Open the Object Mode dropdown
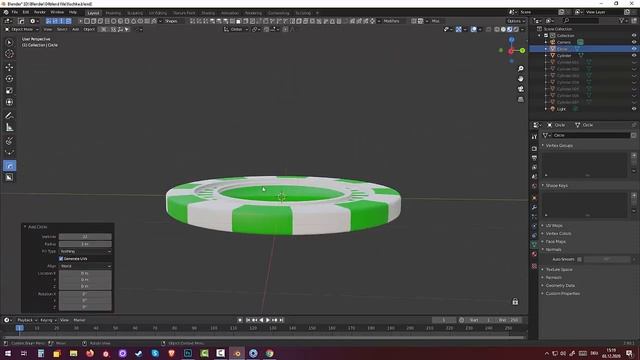640x360 pixels. (22, 29)
